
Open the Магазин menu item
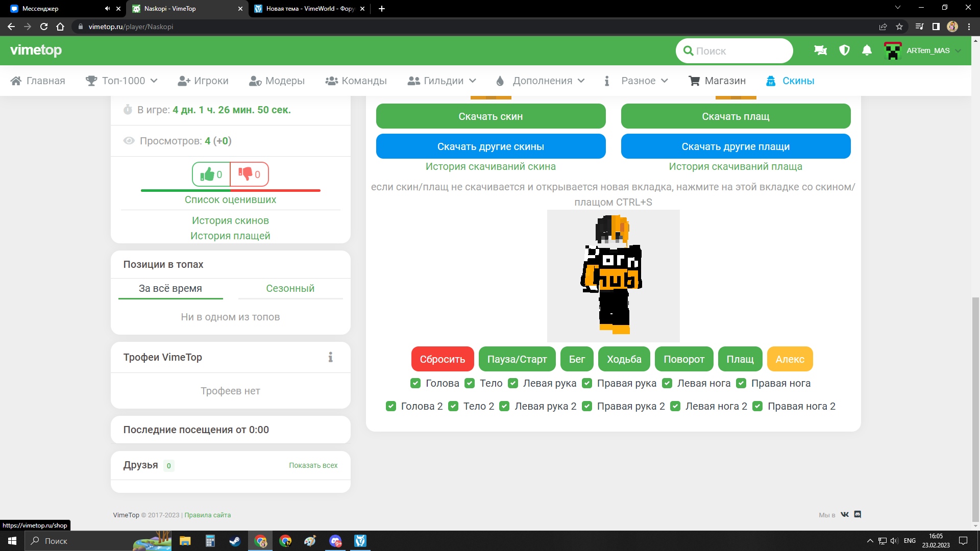(x=717, y=81)
